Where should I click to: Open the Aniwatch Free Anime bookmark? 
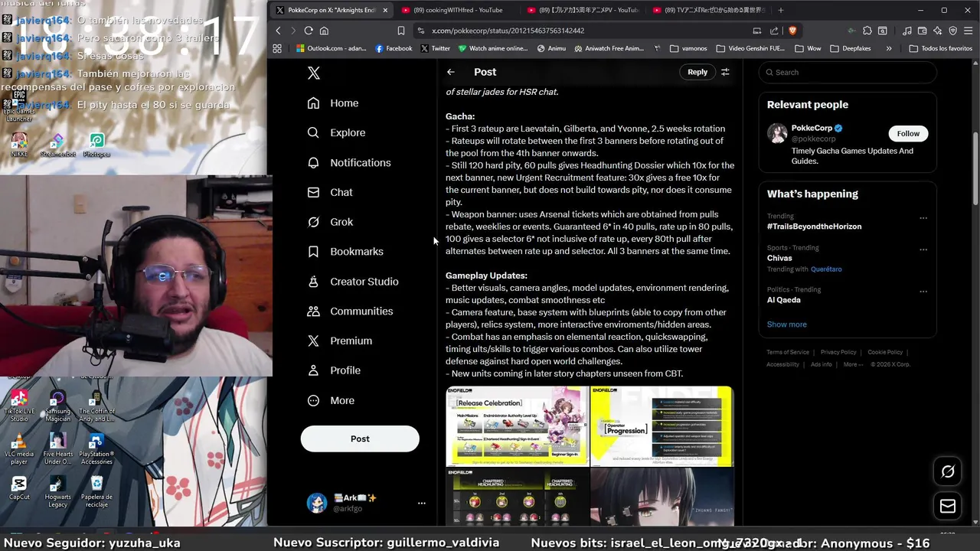click(608, 48)
